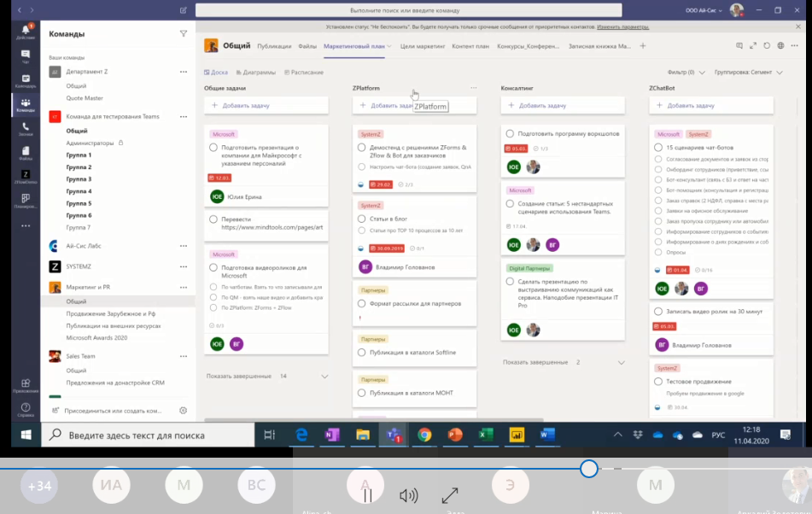This screenshot has width=812, height=514.
Task: Open Apps store icon in rail
Action: (x=26, y=386)
